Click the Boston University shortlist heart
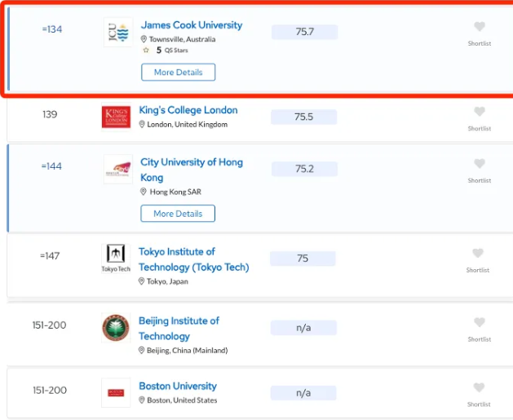 point(480,388)
